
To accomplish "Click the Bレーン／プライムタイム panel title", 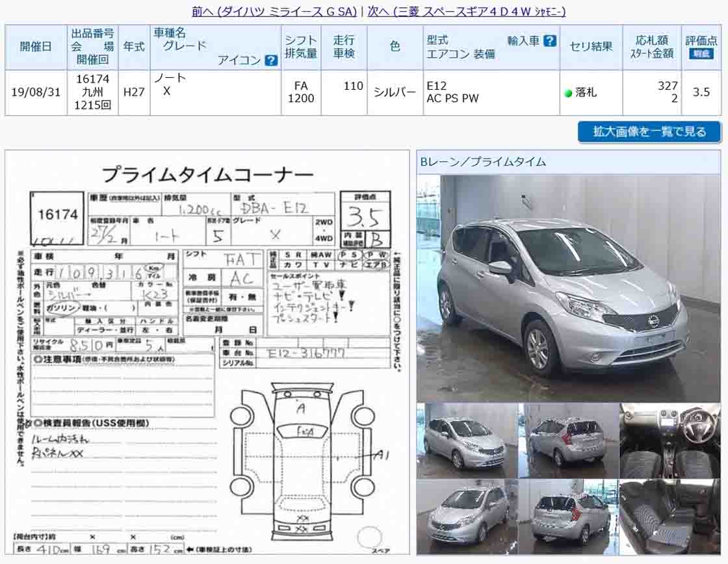I will pyautogui.click(x=483, y=162).
